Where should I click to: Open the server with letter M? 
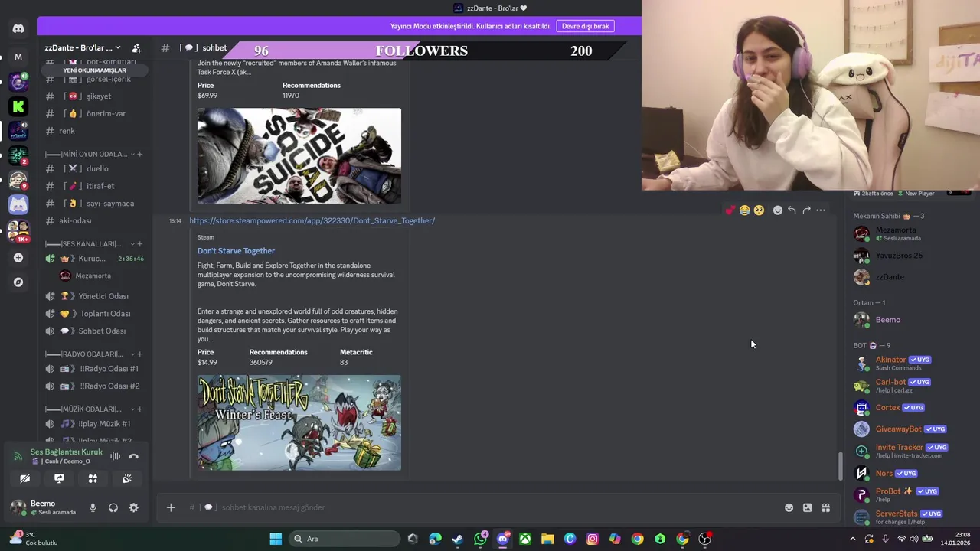[x=18, y=57]
